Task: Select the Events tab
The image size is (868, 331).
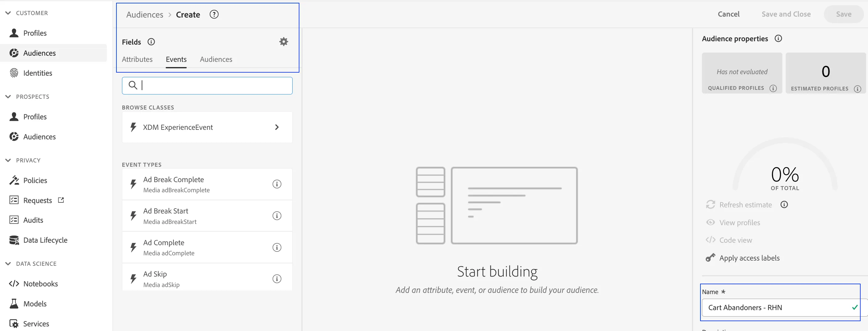Action: (x=176, y=59)
